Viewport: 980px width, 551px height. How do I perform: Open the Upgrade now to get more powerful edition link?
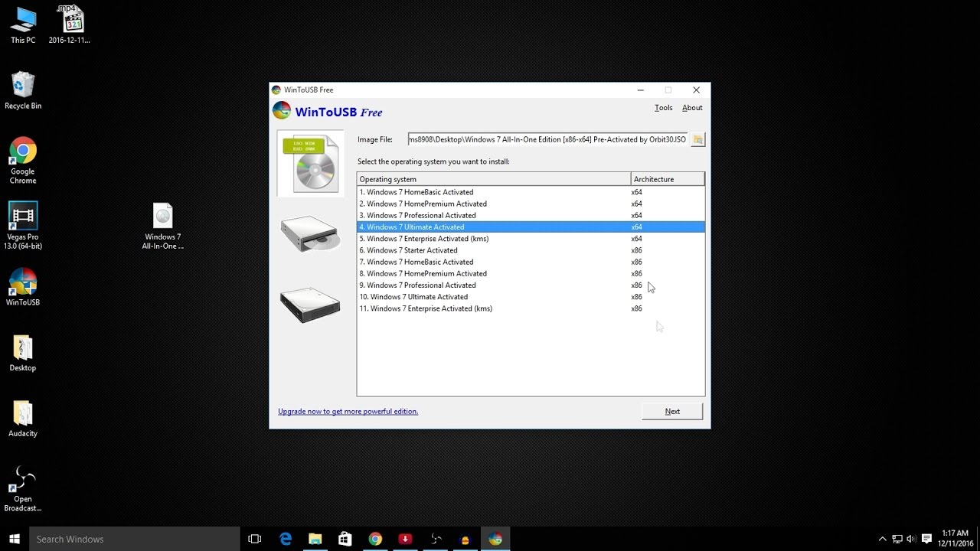[x=348, y=412]
